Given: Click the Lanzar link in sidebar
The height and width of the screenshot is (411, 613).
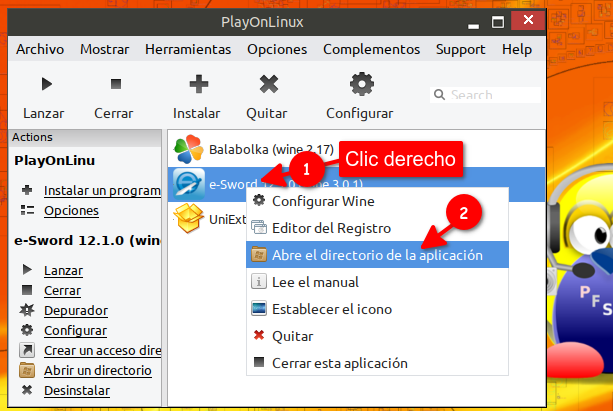Looking at the screenshot, I should pyautogui.click(x=63, y=270).
